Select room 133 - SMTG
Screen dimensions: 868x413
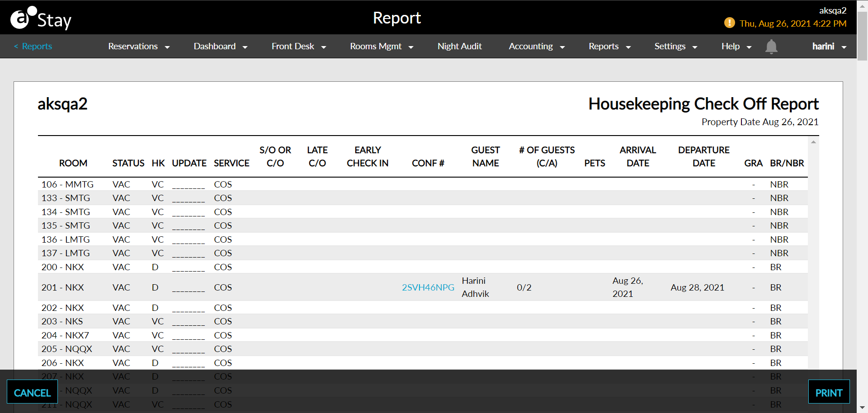click(x=423, y=198)
